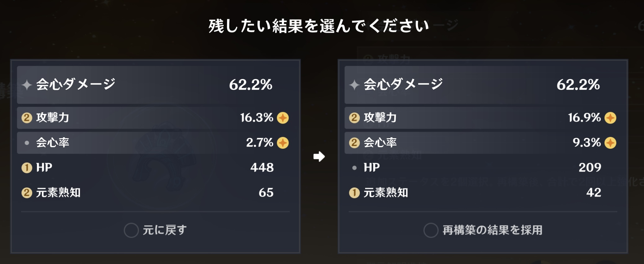Click the gold star beside 2.7% 会心率

283,143
